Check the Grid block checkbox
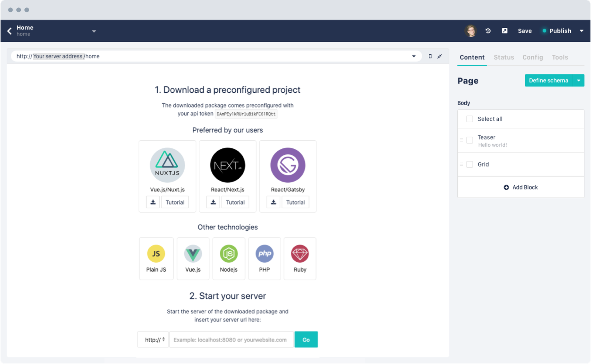The image size is (591, 364). 469,164
